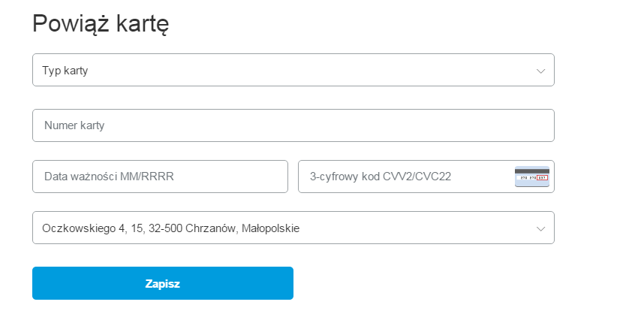This screenshot has height=323, width=644.
Task: Click the Numer karty placeholder text
Action: tap(74, 125)
